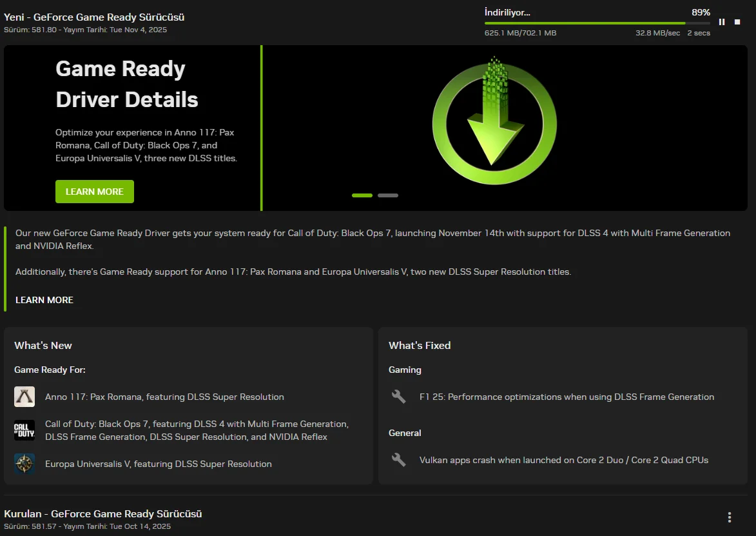Click the '89%' progress percentage

701,12
